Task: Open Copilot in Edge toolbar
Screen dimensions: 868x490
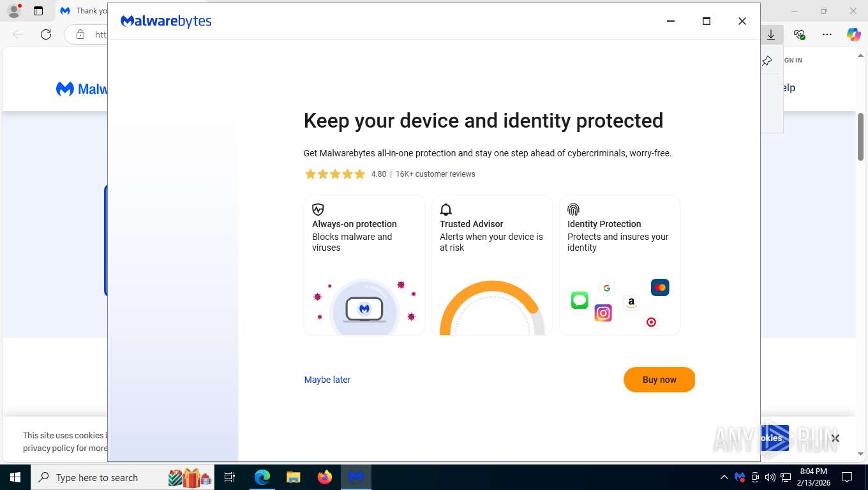Action: pyautogui.click(x=854, y=34)
